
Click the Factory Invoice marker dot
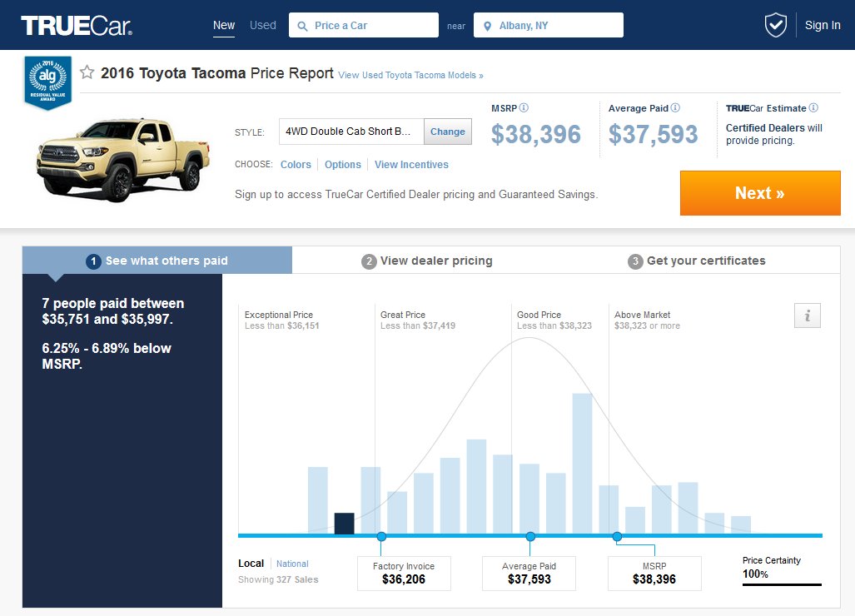tap(381, 536)
